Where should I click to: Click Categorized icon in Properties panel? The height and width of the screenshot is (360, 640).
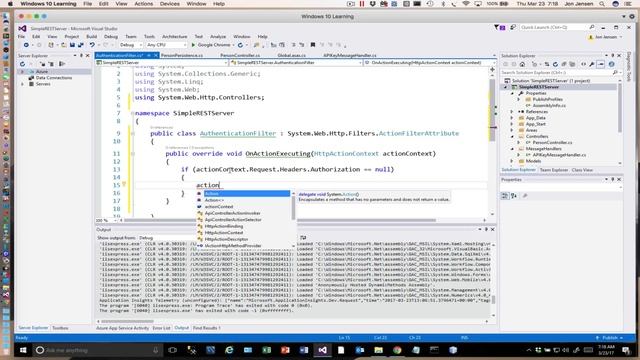(x=505, y=196)
